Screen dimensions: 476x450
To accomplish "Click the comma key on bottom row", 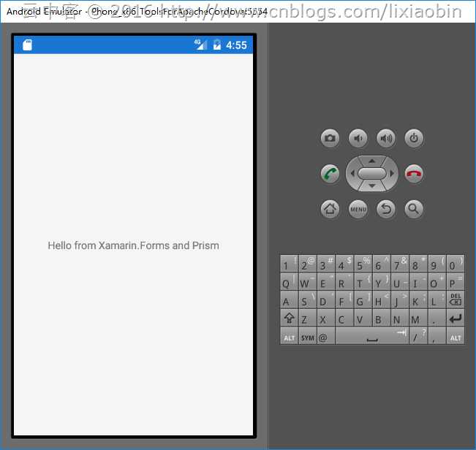I will [x=437, y=336].
